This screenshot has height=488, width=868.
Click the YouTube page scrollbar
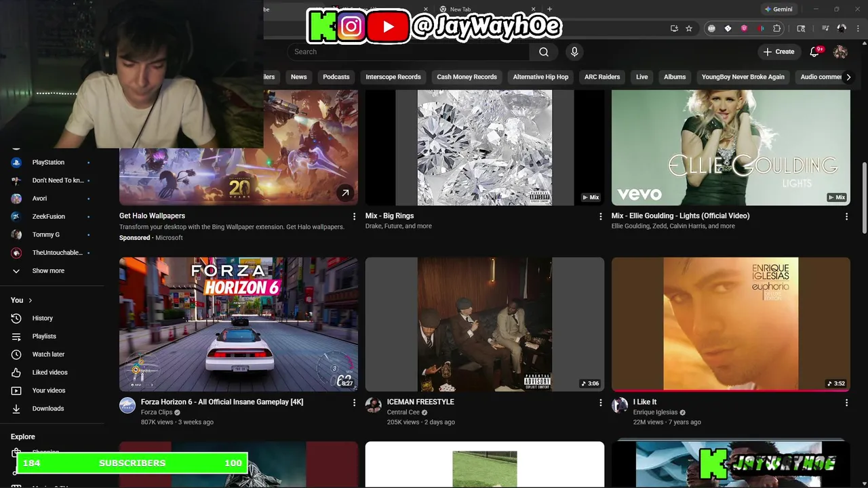pyautogui.click(x=864, y=198)
